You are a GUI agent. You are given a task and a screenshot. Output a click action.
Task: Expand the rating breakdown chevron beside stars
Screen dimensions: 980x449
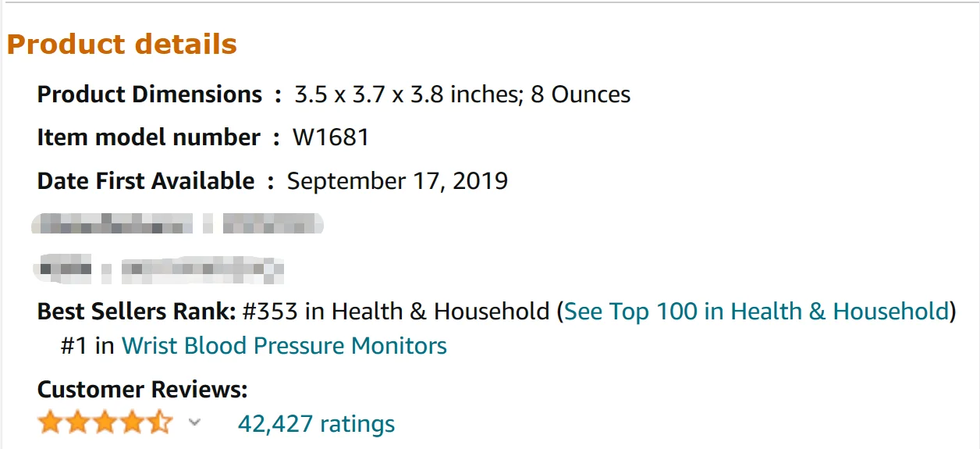point(194,422)
